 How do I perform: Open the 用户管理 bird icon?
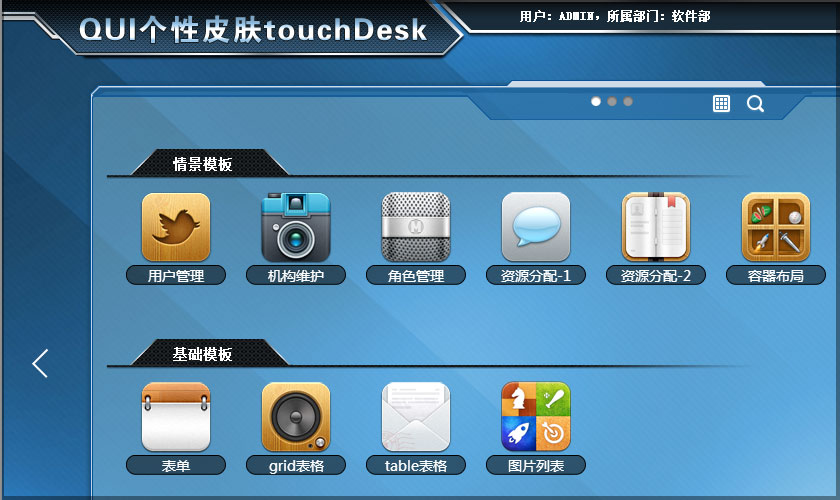coord(176,227)
